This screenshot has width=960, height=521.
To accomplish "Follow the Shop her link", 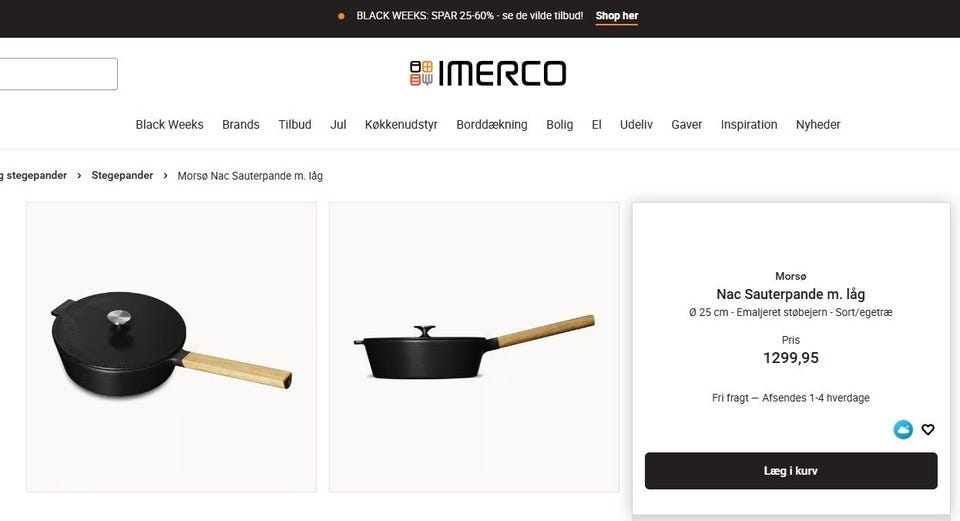I will click(x=617, y=16).
